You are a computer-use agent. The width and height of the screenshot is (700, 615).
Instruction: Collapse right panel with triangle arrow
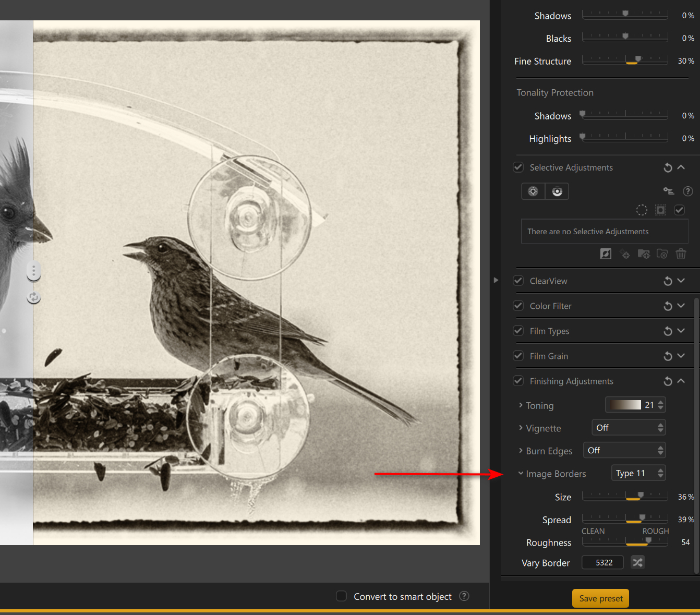496,280
